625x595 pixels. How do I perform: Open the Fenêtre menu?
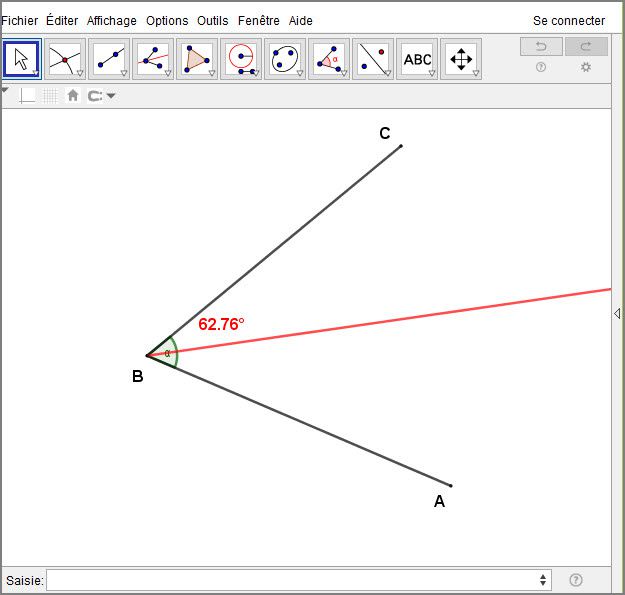(x=259, y=20)
